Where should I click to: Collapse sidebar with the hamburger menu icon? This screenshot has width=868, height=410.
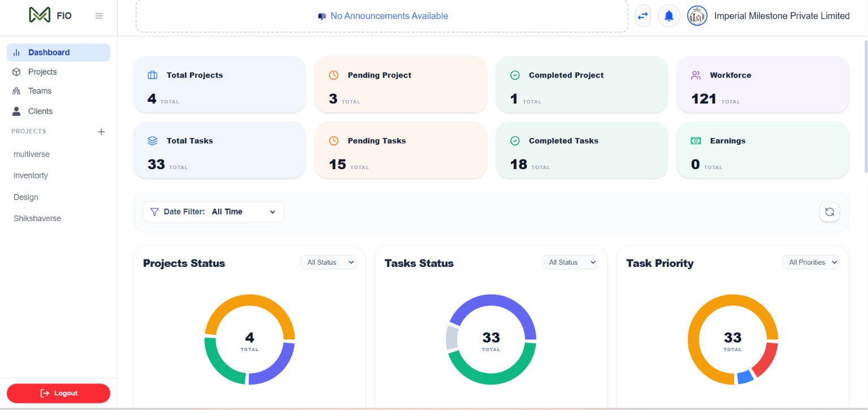[99, 16]
